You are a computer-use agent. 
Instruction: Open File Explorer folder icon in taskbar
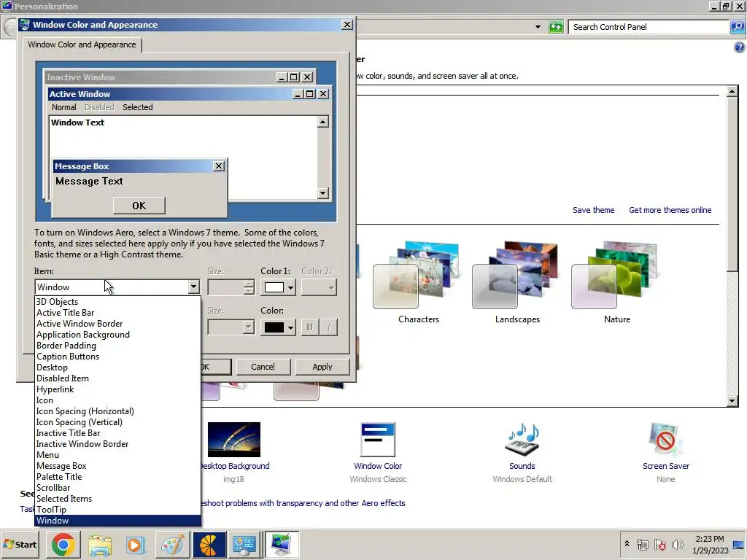[x=99, y=545]
